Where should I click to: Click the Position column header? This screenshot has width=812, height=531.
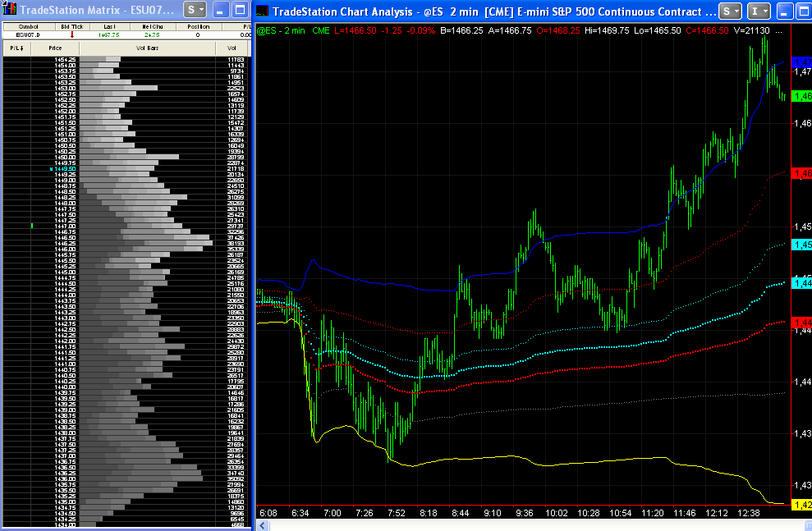point(199,26)
